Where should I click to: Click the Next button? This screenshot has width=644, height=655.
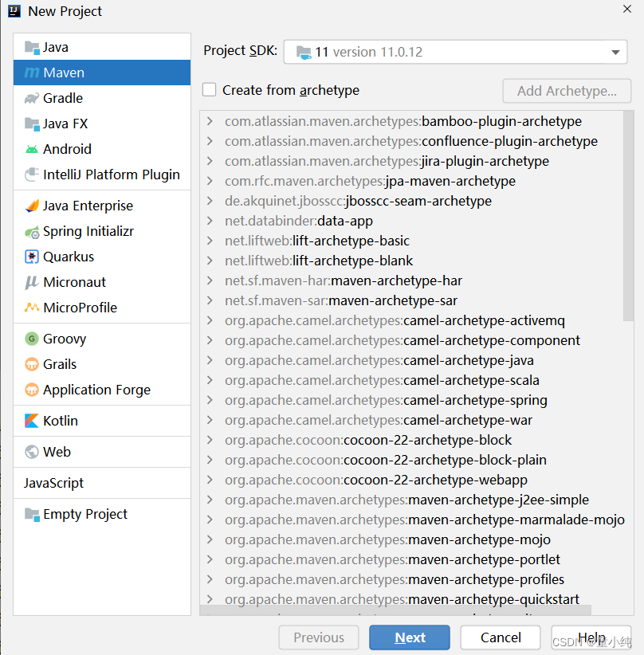click(410, 637)
